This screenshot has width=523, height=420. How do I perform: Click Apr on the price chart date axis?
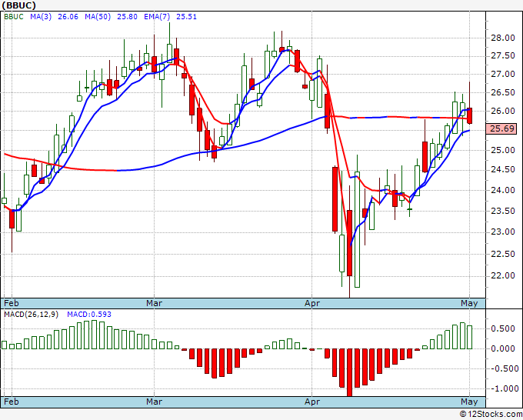312,303
